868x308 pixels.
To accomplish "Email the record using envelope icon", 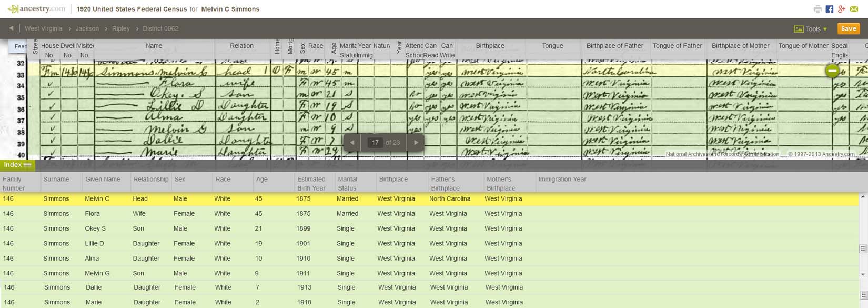I will click(854, 9).
